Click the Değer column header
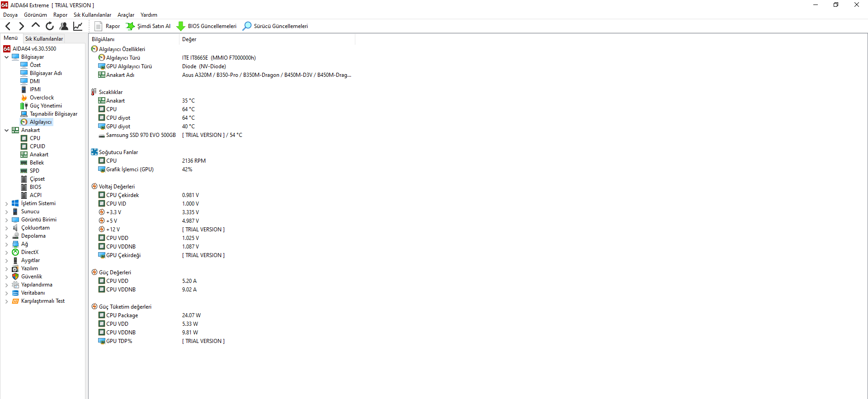868x399 pixels. click(x=267, y=39)
